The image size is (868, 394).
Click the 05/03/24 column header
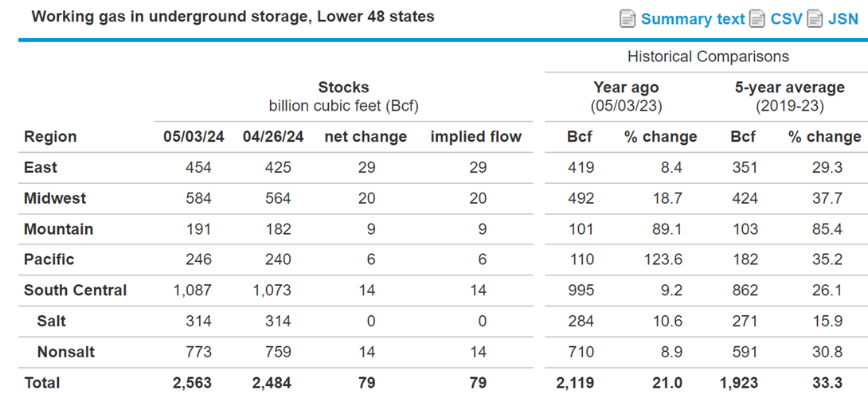point(194,137)
